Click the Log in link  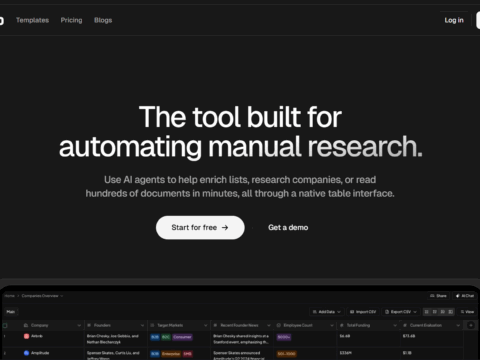click(454, 20)
